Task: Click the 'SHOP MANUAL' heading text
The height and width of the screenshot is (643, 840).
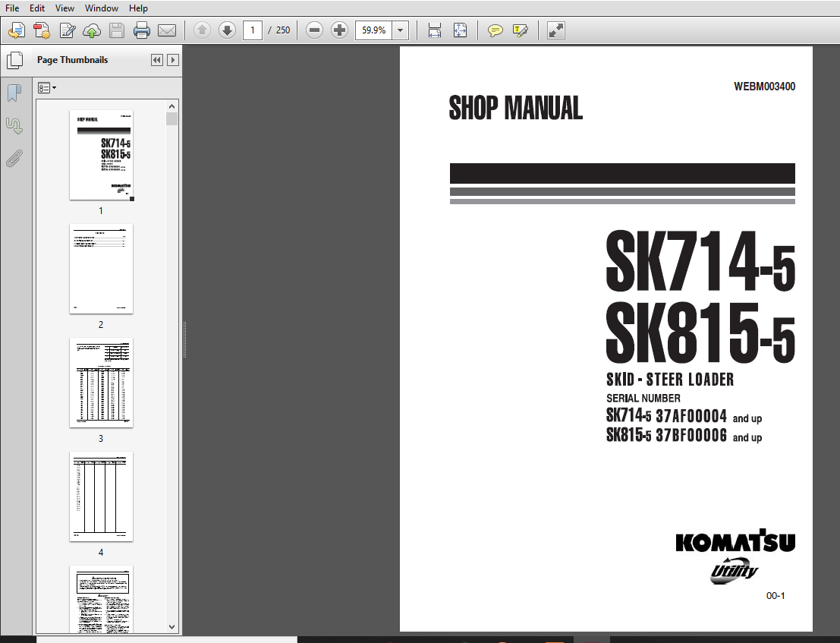Action: click(515, 108)
